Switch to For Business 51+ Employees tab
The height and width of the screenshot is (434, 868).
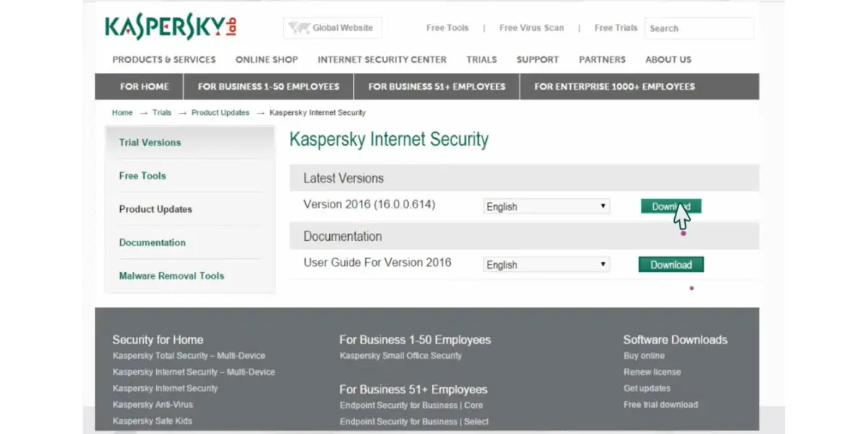click(436, 86)
